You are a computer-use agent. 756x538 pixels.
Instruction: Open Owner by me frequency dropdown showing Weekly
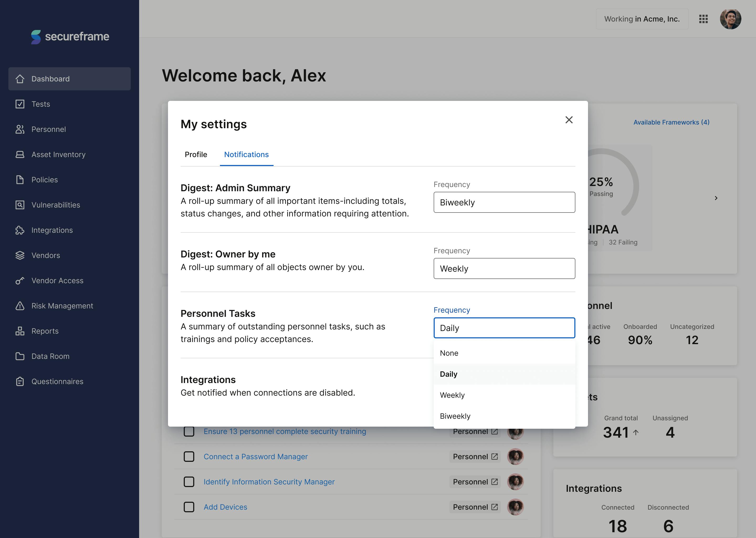click(x=504, y=269)
